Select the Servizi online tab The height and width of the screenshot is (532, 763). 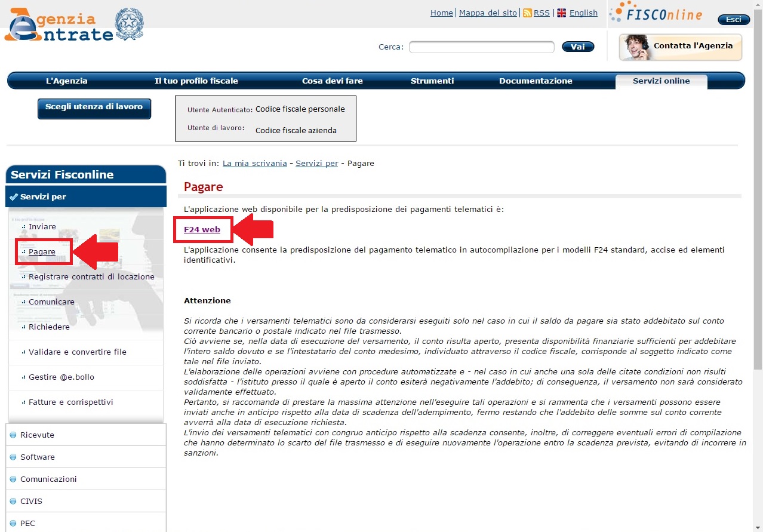(662, 81)
